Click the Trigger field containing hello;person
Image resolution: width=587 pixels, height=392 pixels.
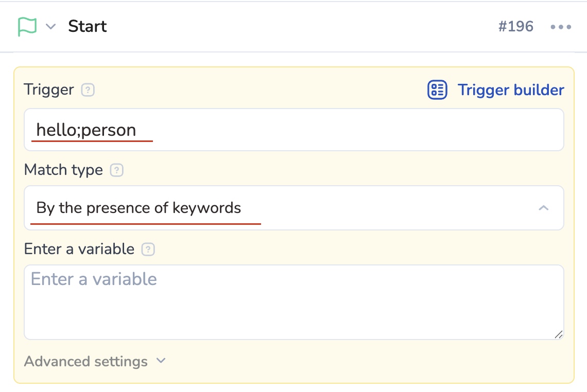pyautogui.click(x=293, y=130)
